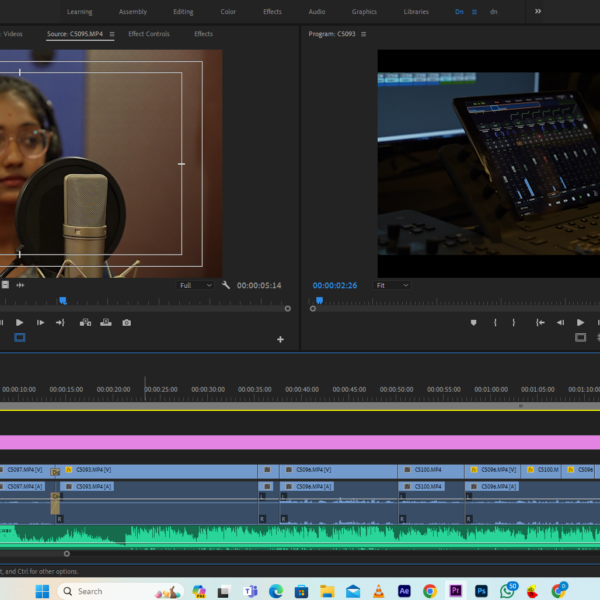Switch to the Assembly workspace

click(x=133, y=12)
